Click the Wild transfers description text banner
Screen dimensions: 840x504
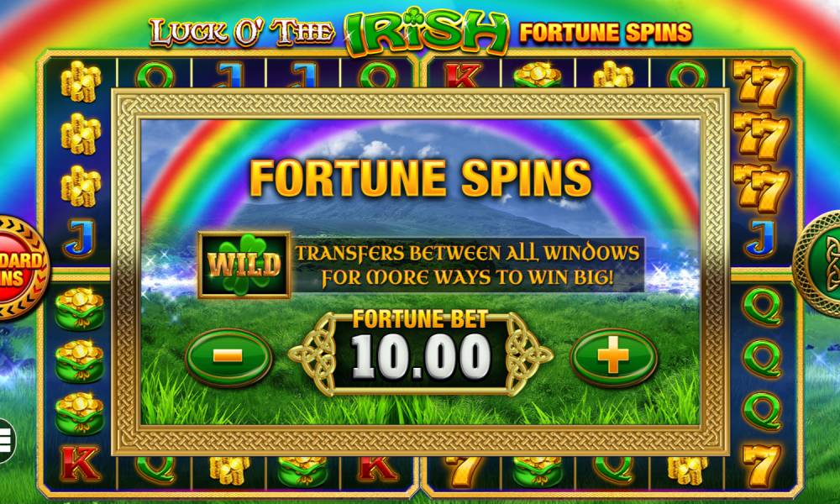pyautogui.click(x=468, y=265)
